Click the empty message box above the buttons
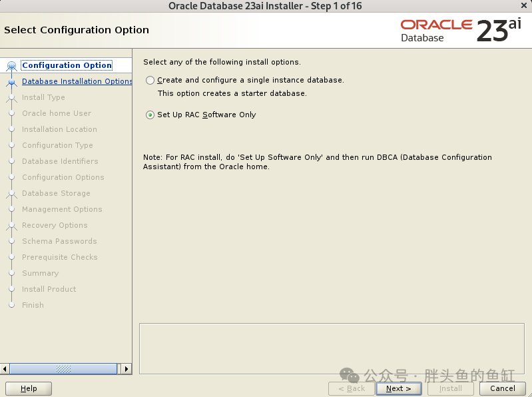Viewport: 532px width, 397px height. [332, 348]
